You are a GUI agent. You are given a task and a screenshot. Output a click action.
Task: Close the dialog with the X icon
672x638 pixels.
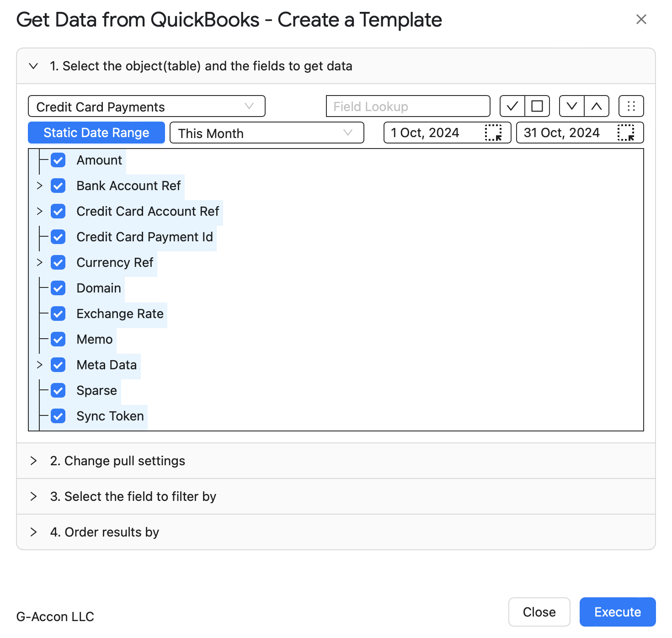tap(641, 19)
